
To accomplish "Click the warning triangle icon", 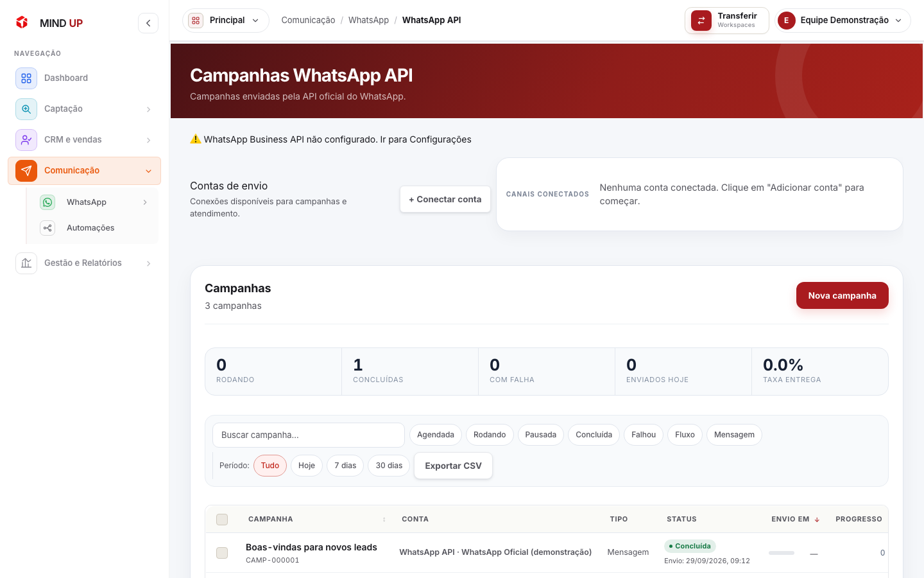I will click(x=196, y=139).
